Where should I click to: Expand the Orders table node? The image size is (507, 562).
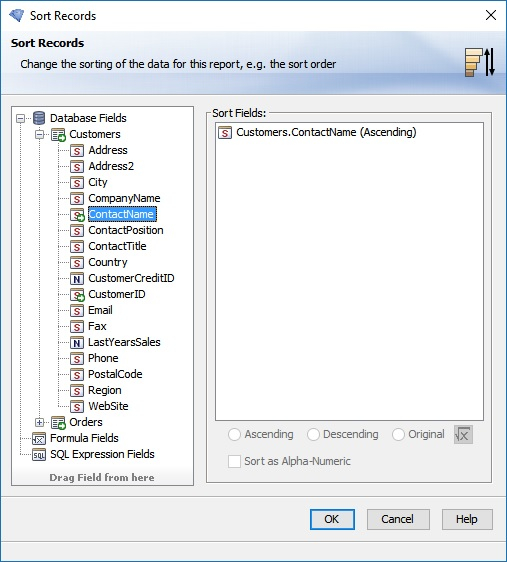[x=39, y=423]
